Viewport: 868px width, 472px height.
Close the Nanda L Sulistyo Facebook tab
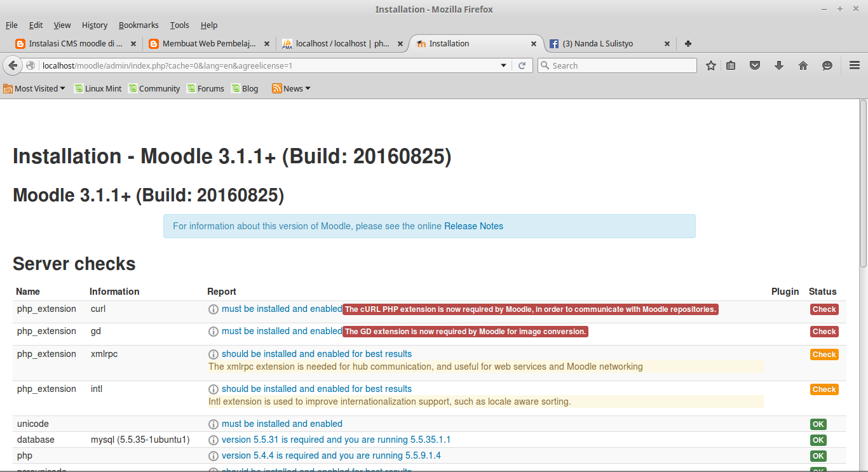pyautogui.click(x=667, y=44)
